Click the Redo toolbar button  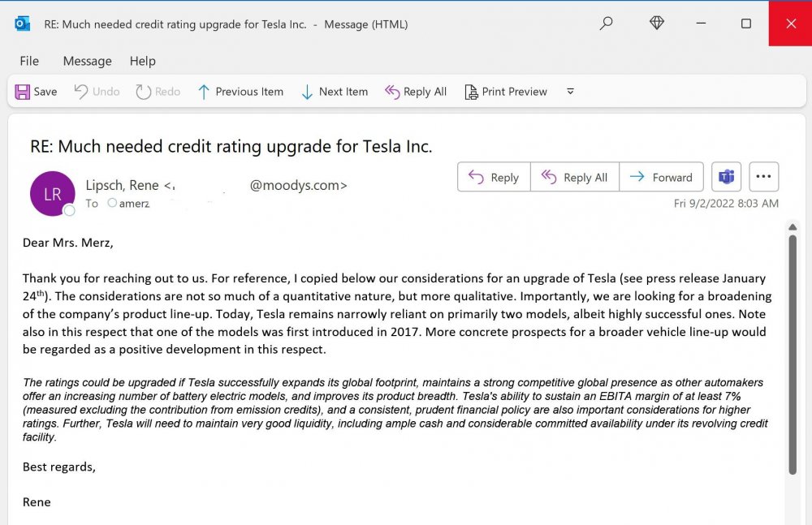(x=158, y=92)
